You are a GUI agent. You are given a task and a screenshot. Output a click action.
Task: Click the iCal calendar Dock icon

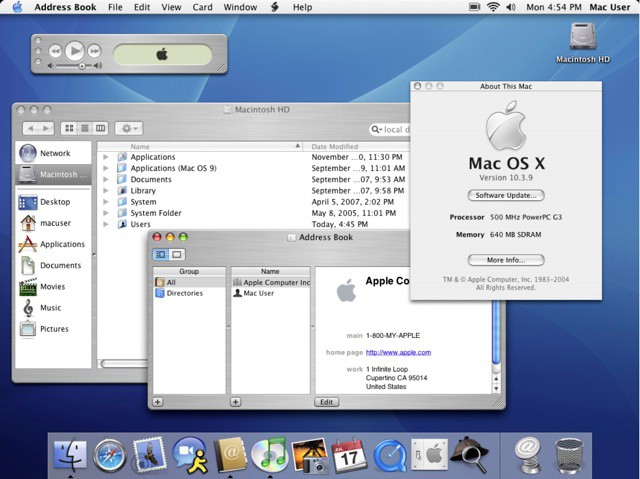click(349, 456)
